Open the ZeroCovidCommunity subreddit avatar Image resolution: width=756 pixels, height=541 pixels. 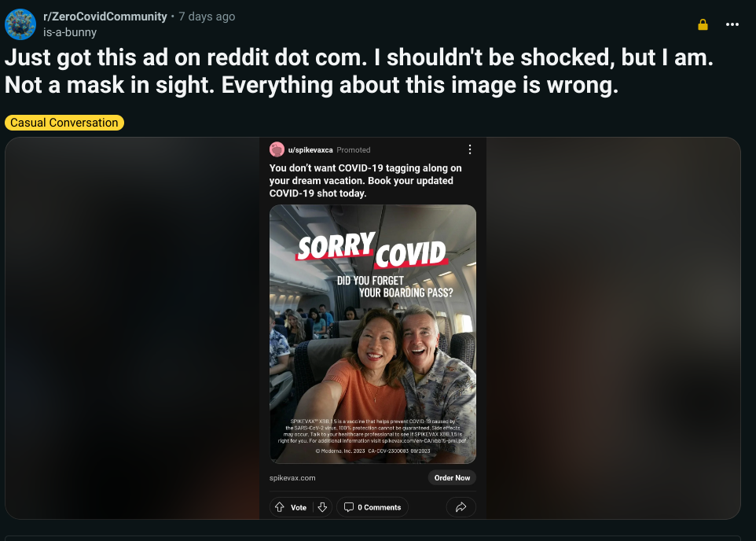pyautogui.click(x=20, y=24)
